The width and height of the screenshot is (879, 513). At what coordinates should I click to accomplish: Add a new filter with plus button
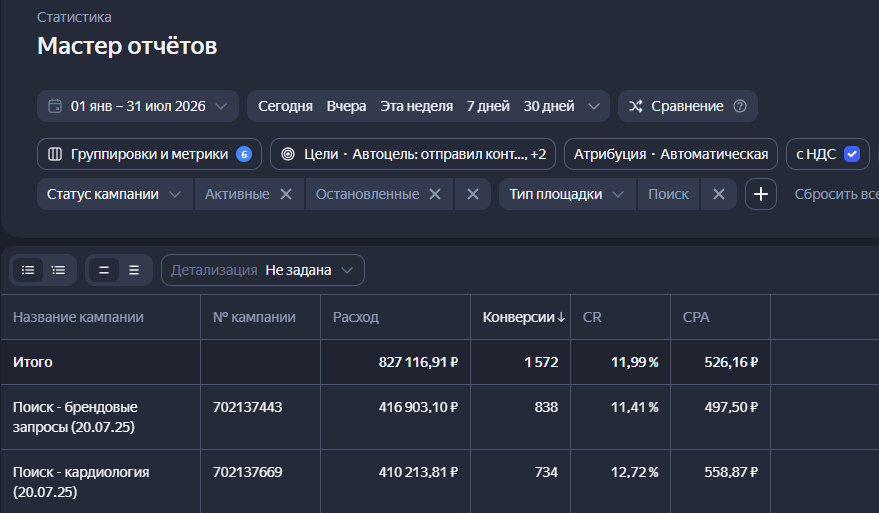click(x=761, y=194)
